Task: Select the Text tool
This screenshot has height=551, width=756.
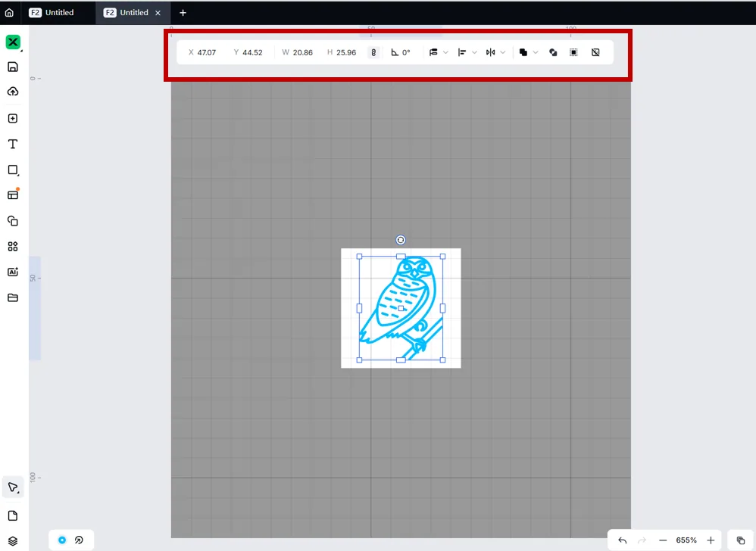Action: pyautogui.click(x=13, y=144)
